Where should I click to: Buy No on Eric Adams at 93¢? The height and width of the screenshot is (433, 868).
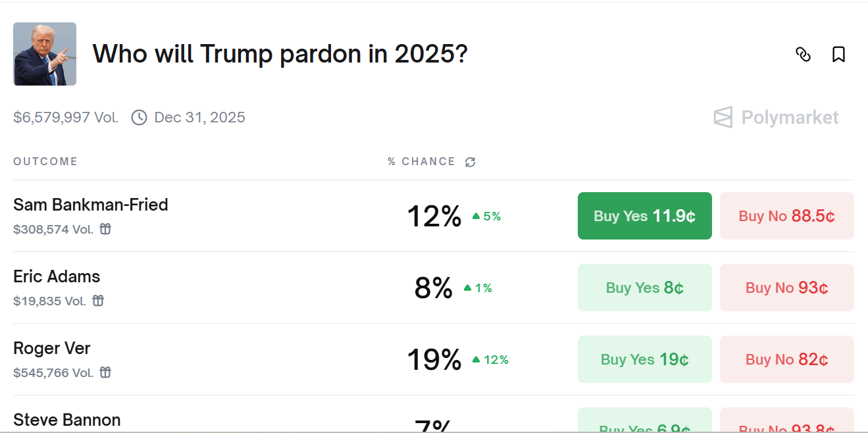tap(786, 288)
